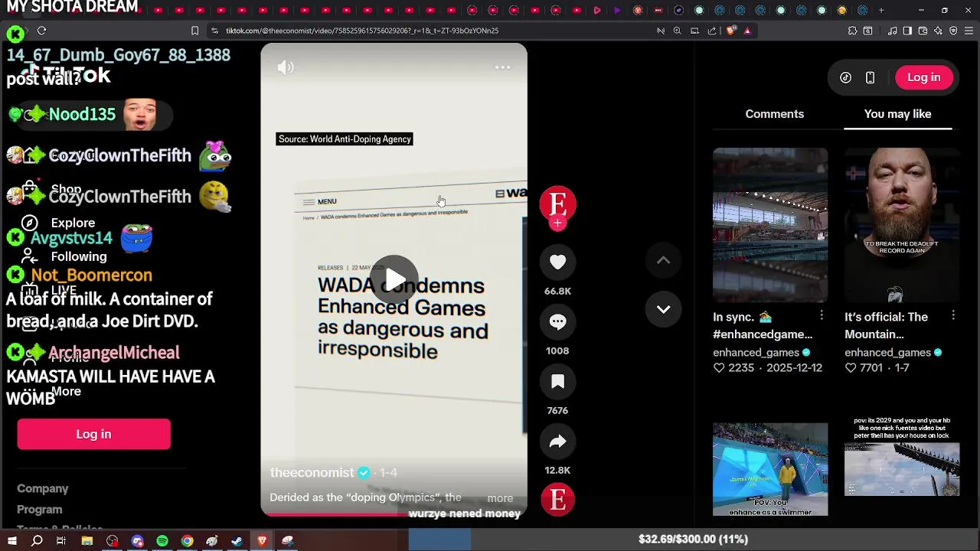Open LIVE in the TikTok sidebar
The width and height of the screenshot is (980, 551).
(x=64, y=290)
